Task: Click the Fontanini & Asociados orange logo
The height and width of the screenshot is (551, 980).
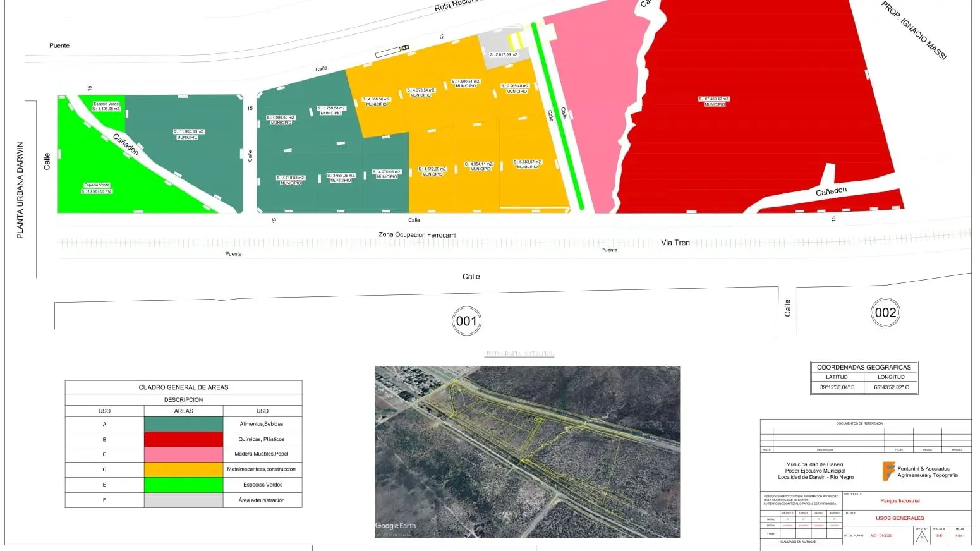Action: coord(888,471)
